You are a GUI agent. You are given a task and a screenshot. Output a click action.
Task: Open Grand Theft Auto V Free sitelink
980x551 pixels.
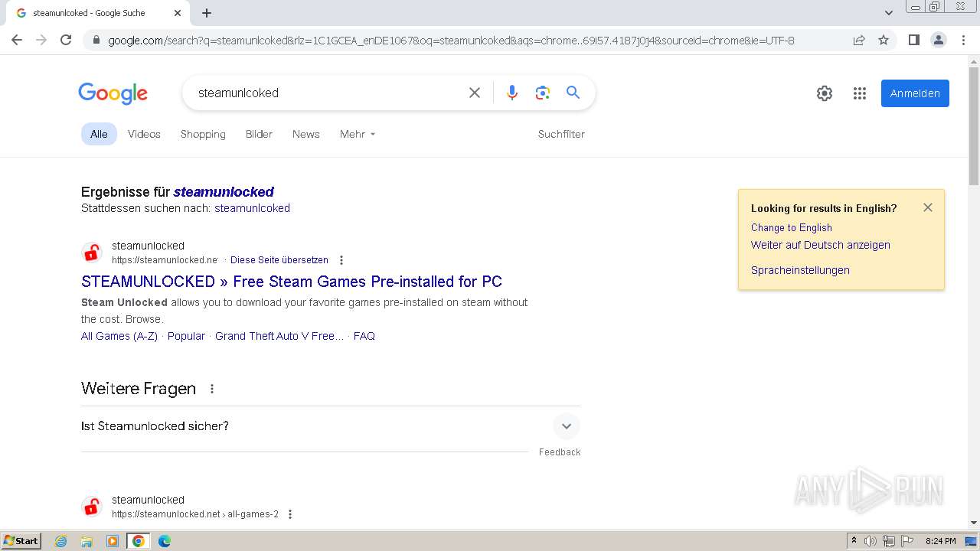pyautogui.click(x=279, y=336)
